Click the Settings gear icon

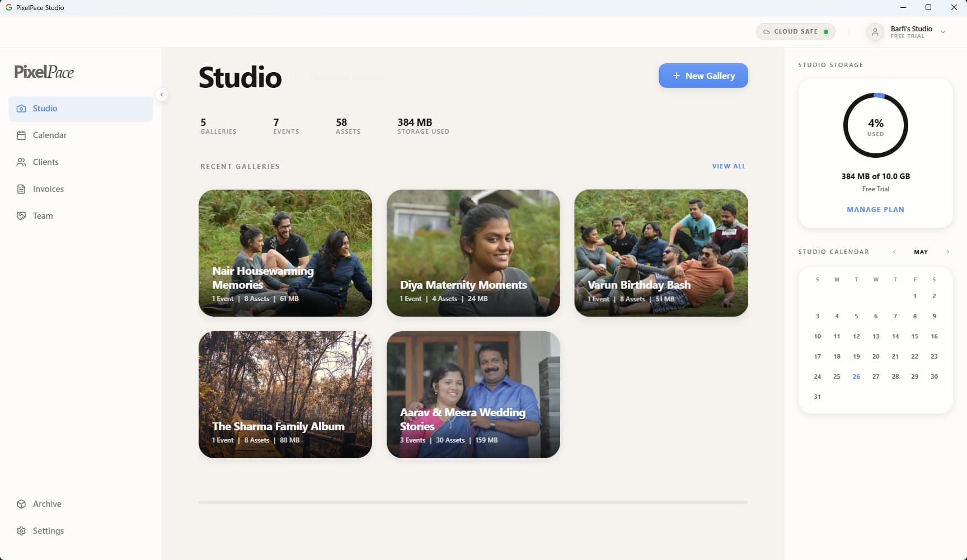21,531
